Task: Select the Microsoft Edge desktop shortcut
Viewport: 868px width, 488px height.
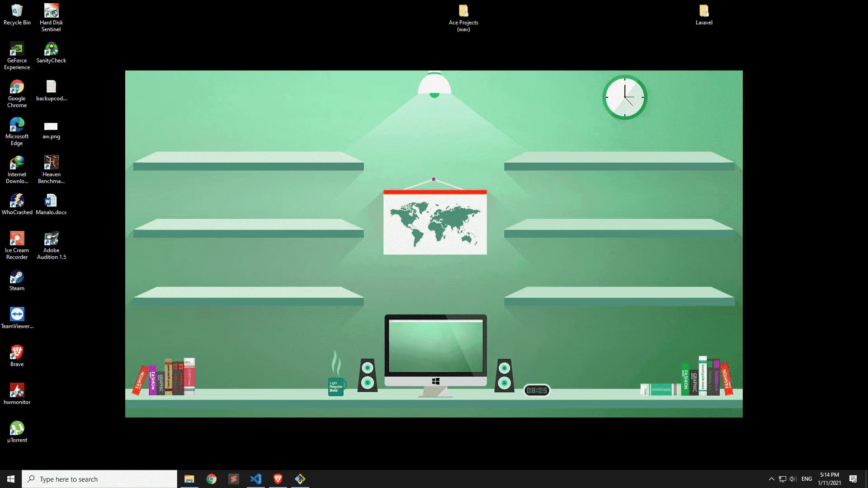Action: pos(17,131)
